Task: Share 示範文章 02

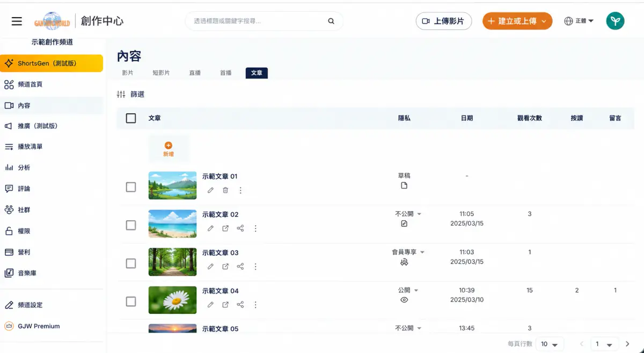Action: click(x=240, y=228)
